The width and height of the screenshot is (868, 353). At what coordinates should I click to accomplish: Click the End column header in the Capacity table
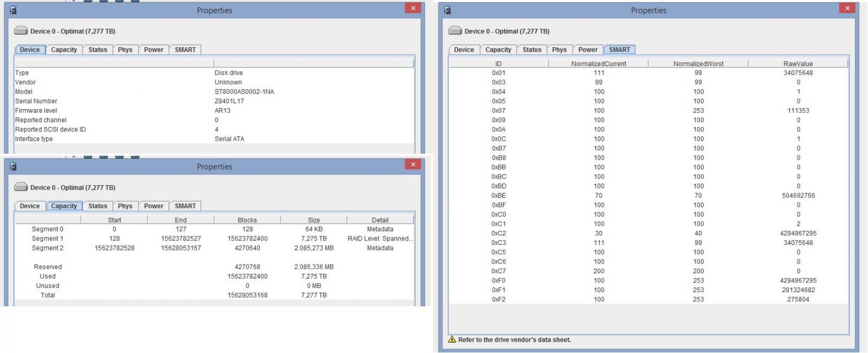(x=181, y=220)
